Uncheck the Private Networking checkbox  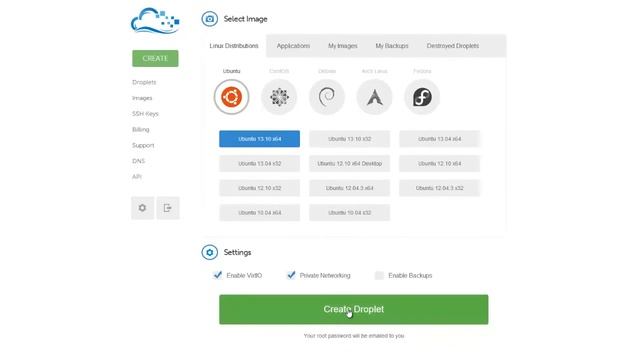(x=291, y=275)
